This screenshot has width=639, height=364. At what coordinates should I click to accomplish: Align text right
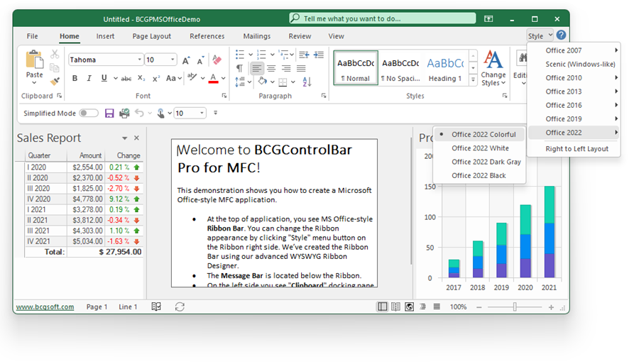point(286,68)
